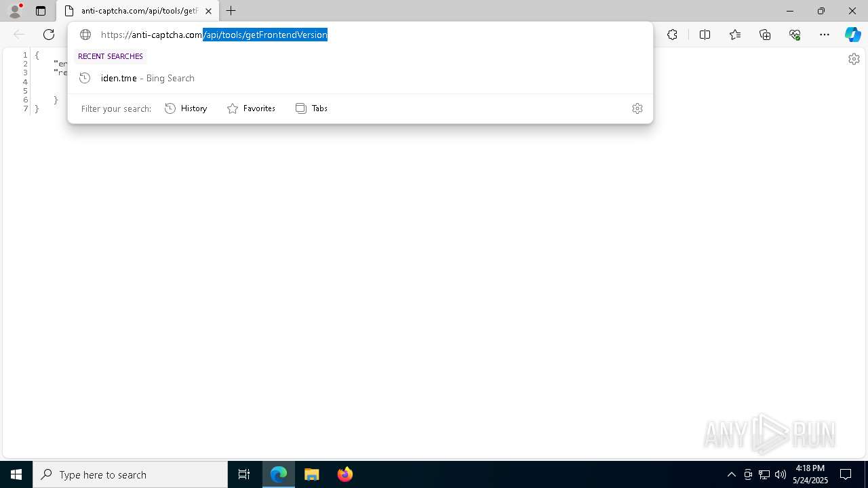Open volume control tray icon
This screenshot has height=488, width=868.
781,474
